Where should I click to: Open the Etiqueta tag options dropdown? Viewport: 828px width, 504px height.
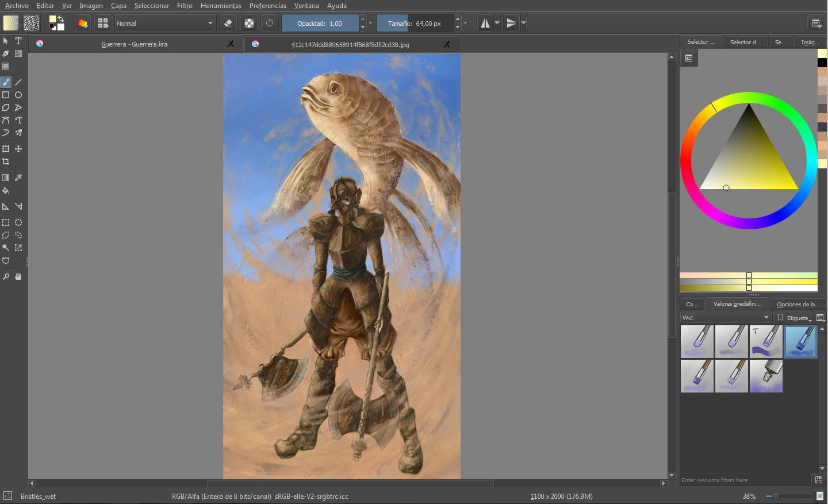tap(793, 318)
